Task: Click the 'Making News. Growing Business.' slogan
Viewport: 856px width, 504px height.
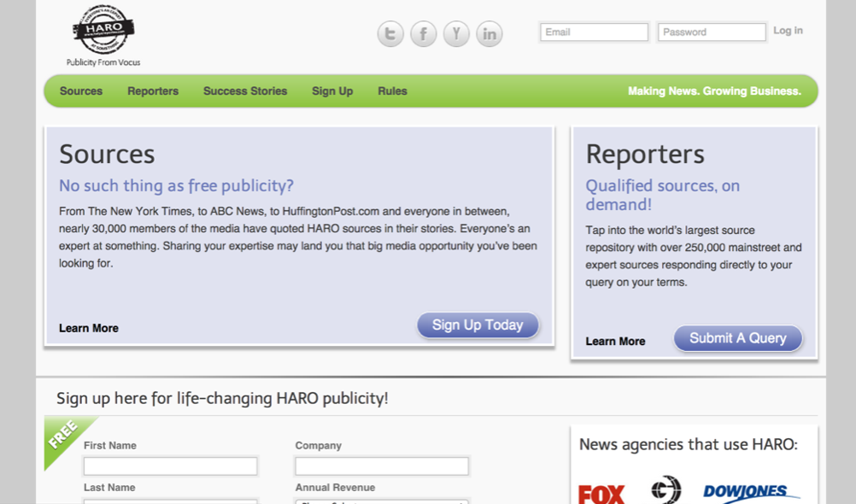Action: [x=714, y=91]
